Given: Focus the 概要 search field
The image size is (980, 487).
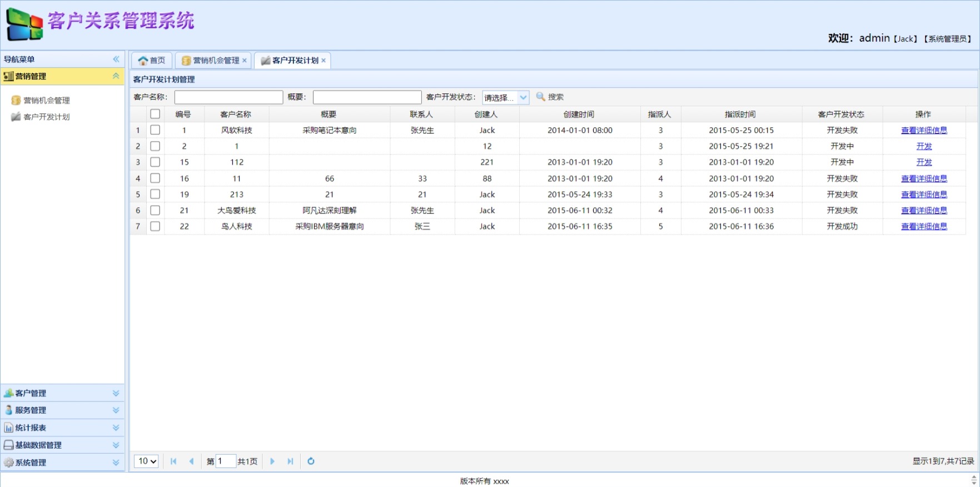Looking at the screenshot, I should click(367, 97).
